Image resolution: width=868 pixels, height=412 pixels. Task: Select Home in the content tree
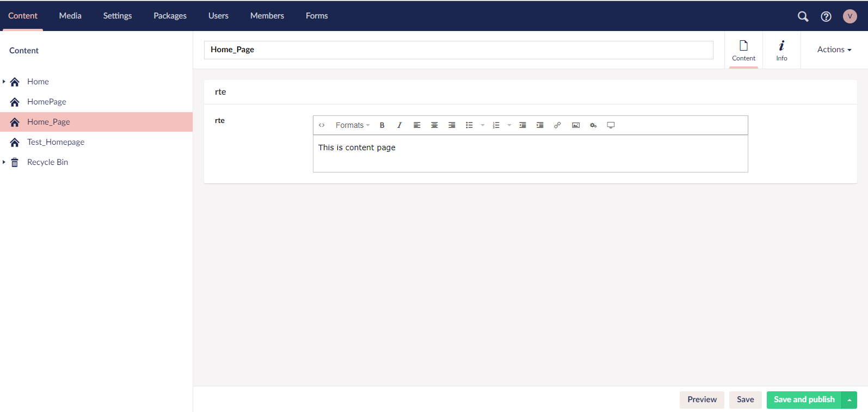[38, 82]
